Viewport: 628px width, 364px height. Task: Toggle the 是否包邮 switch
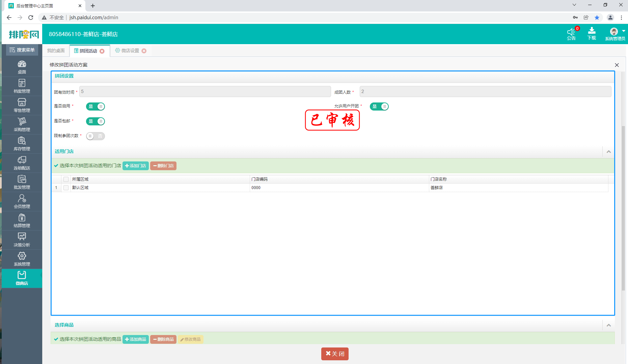point(95,121)
